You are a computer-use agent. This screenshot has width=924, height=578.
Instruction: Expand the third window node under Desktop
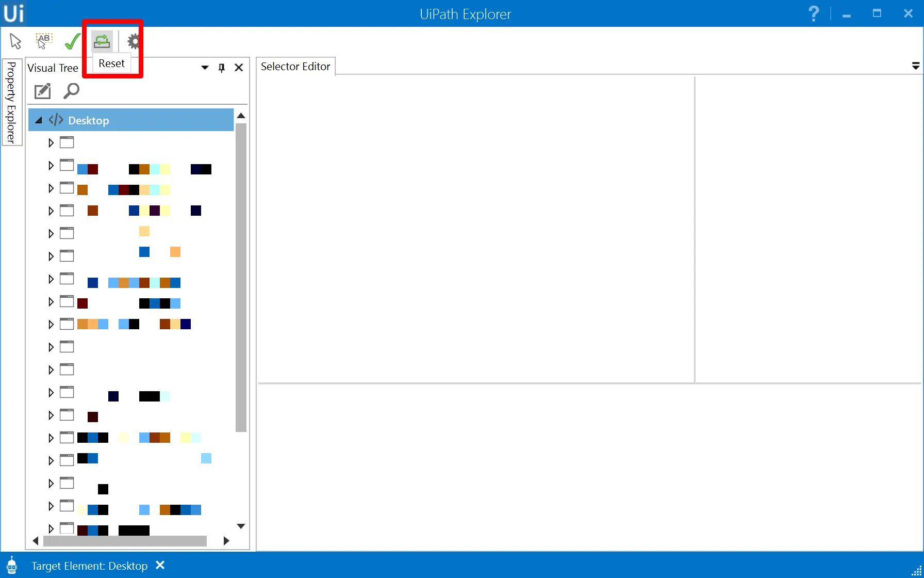pyautogui.click(x=51, y=188)
